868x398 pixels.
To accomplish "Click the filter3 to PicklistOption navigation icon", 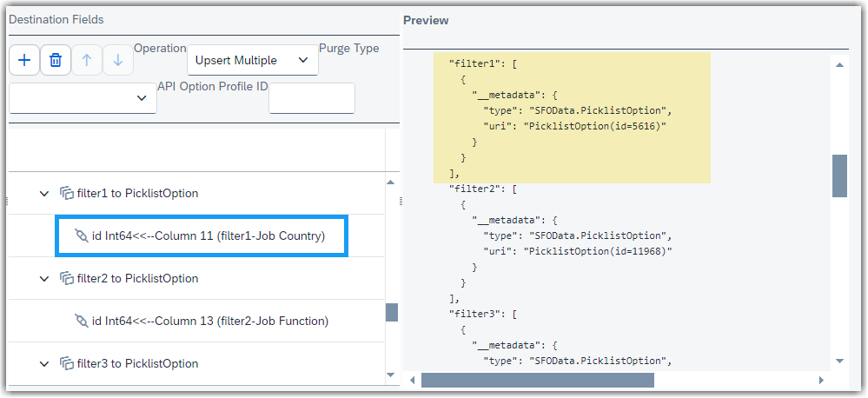I will (x=67, y=364).
